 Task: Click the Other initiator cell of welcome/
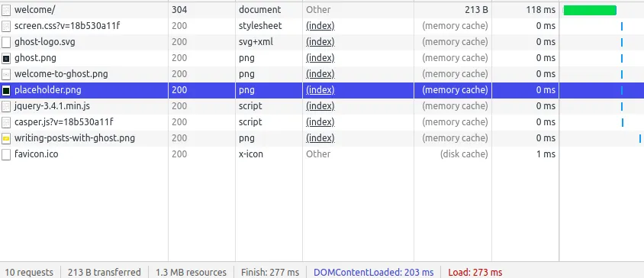[318, 10]
